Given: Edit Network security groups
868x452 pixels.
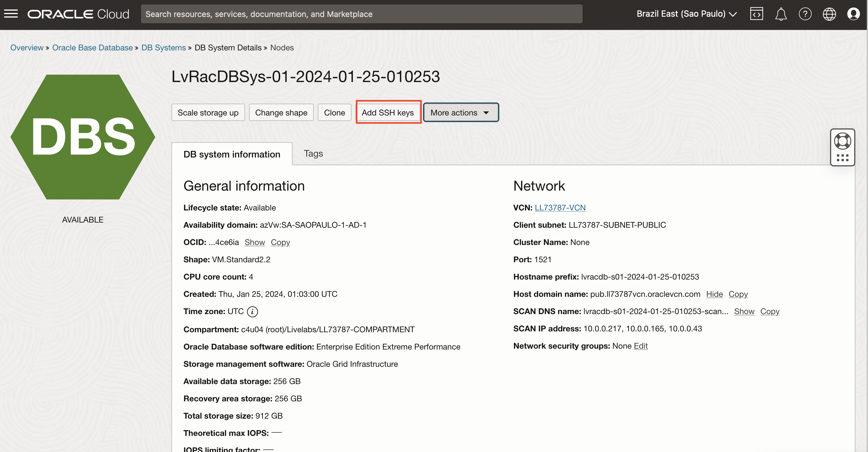Looking at the screenshot, I should pyautogui.click(x=641, y=346).
